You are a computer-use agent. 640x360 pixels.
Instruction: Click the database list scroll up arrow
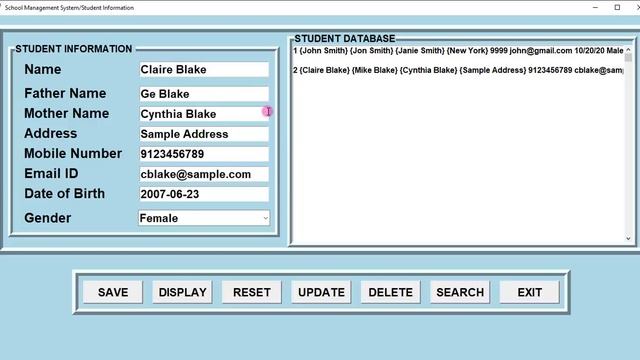point(628,49)
